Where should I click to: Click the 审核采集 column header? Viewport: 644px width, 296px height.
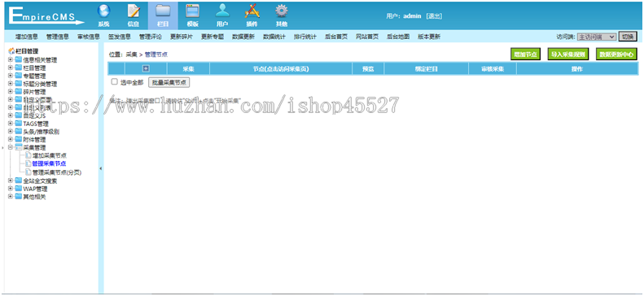click(x=493, y=69)
